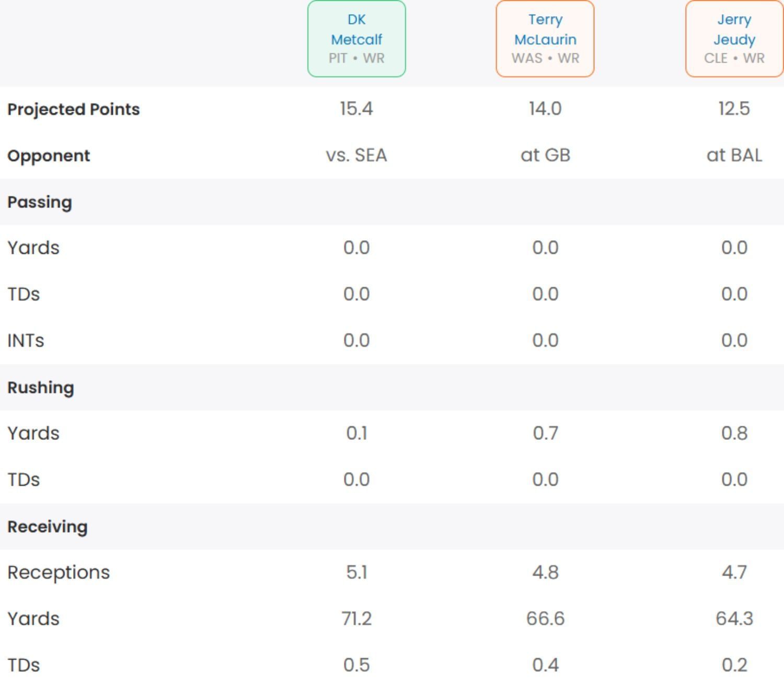Click the vs. SEA opponent cell

[356, 155]
